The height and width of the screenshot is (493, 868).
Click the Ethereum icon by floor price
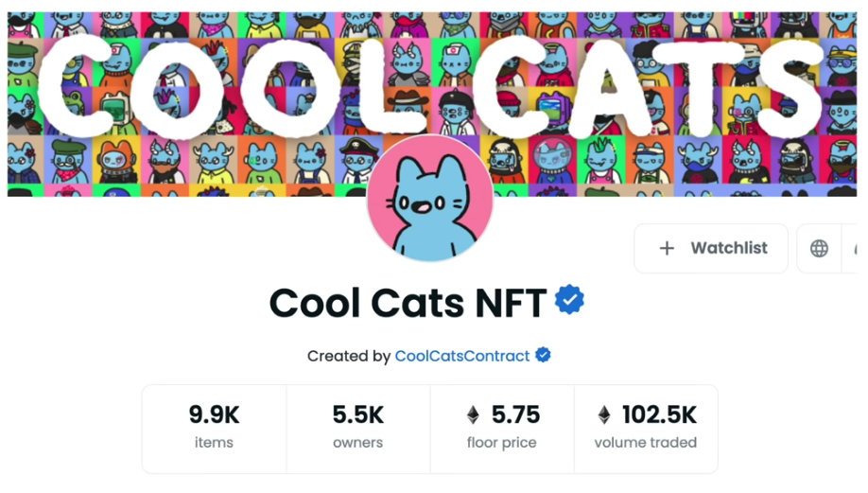473,414
